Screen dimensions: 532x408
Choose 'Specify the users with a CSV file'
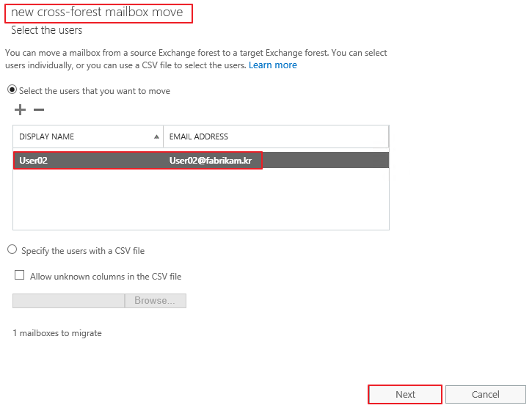pyautogui.click(x=12, y=249)
